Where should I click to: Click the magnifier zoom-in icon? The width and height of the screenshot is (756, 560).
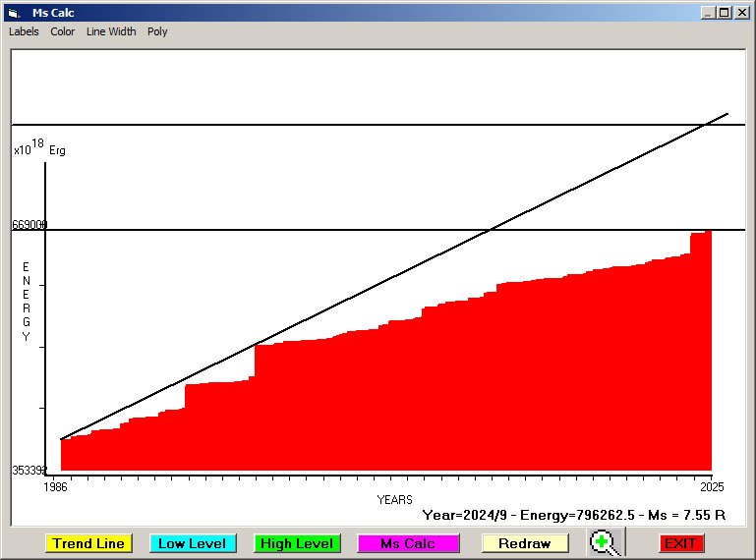pos(607,542)
